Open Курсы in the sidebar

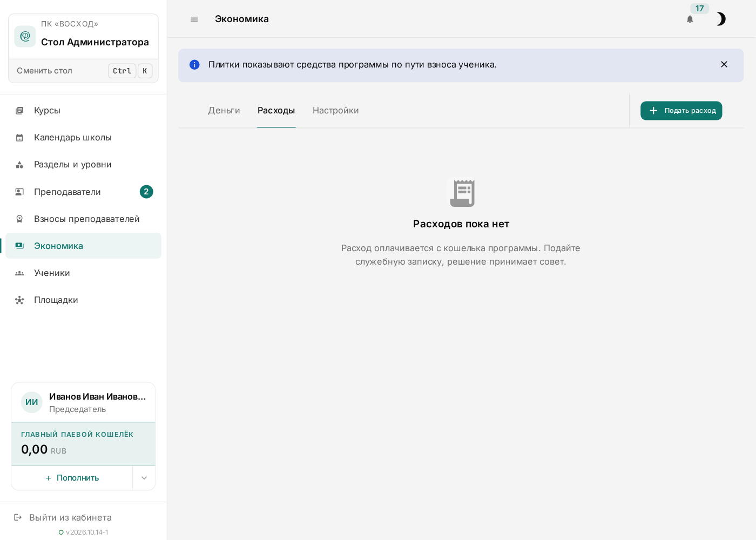84,110
